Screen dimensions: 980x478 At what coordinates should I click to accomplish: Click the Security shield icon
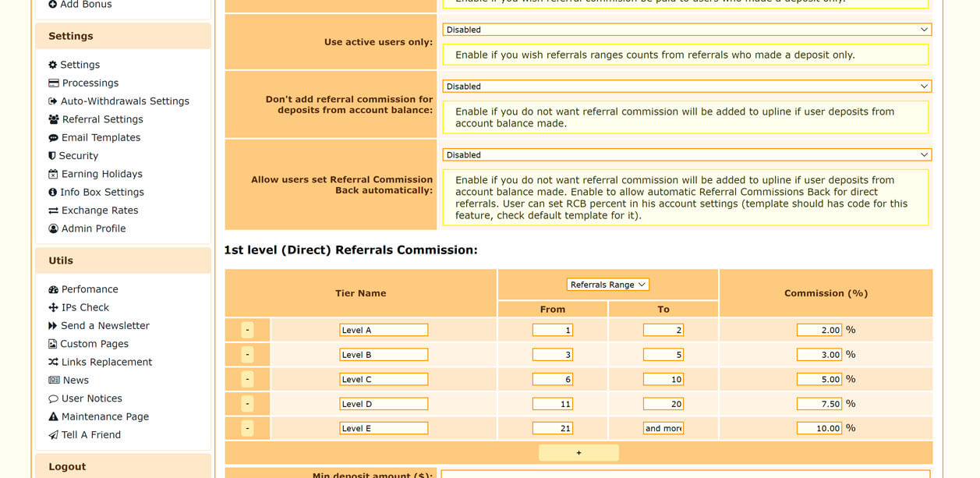[x=52, y=156]
